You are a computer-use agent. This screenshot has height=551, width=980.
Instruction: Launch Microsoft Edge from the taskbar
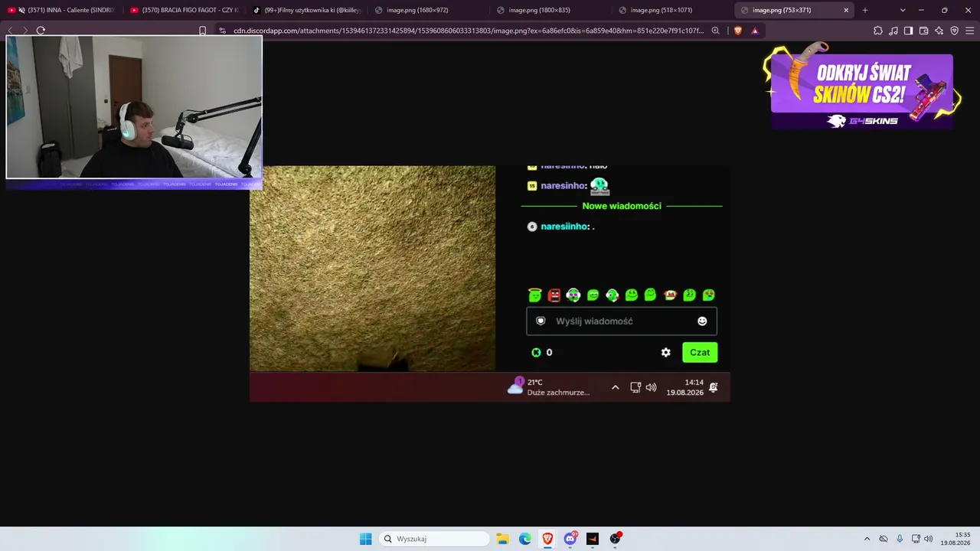pyautogui.click(x=525, y=539)
